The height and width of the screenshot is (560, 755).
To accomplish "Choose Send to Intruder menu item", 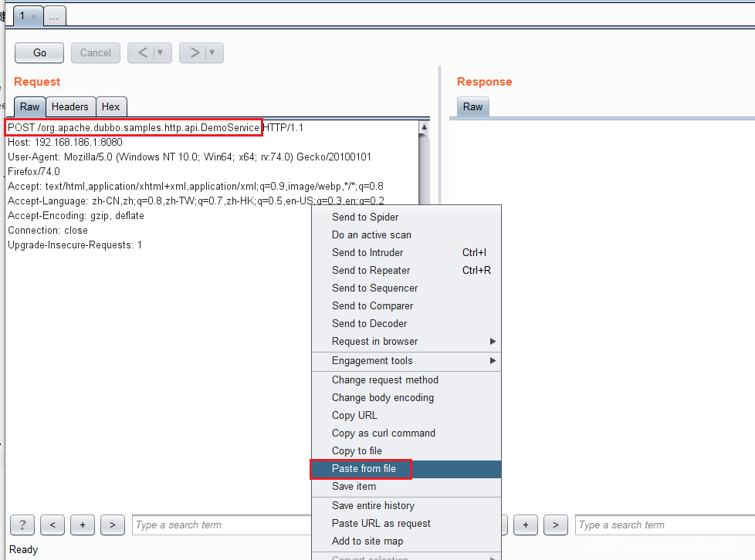I will [367, 253].
